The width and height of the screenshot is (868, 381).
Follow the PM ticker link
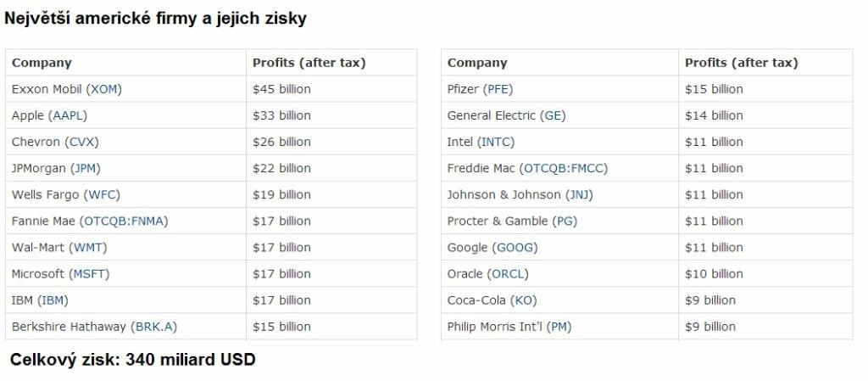pos(559,327)
